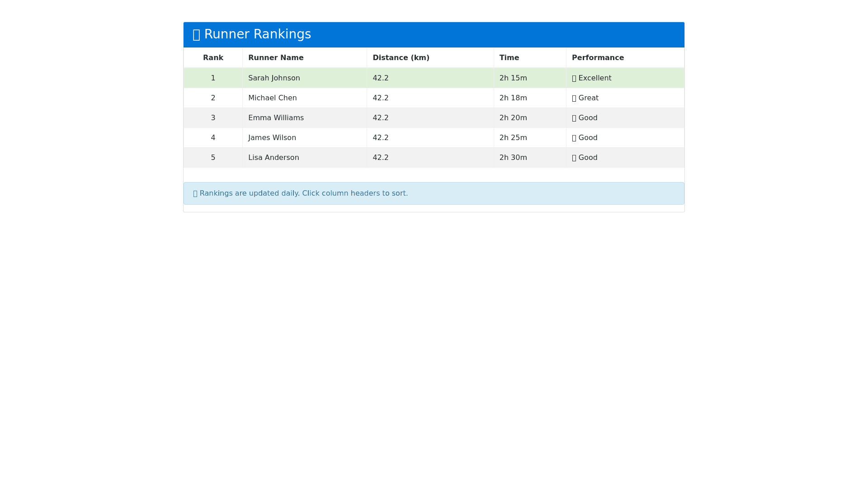Select Sarah Johnson's name cell
This screenshot has width=868, height=488.
pyautogui.click(x=274, y=78)
